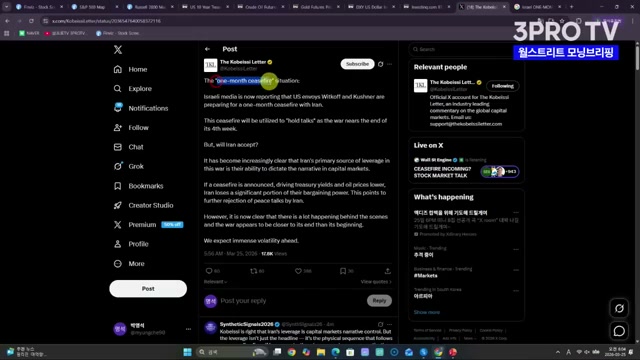The width and height of the screenshot is (640, 360).
Task: Open Creator Studio in the sidebar
Action: click(x=143, y=205)
